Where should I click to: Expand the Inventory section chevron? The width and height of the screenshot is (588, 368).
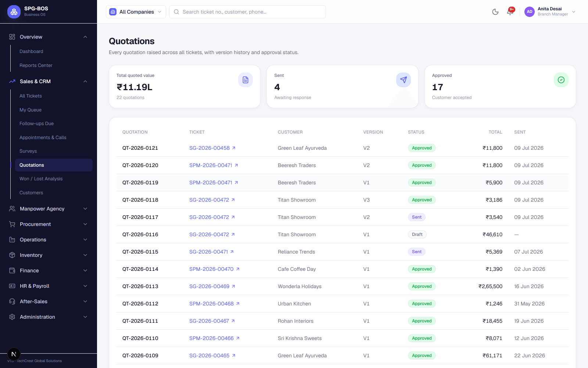click(x=85, y=255)
